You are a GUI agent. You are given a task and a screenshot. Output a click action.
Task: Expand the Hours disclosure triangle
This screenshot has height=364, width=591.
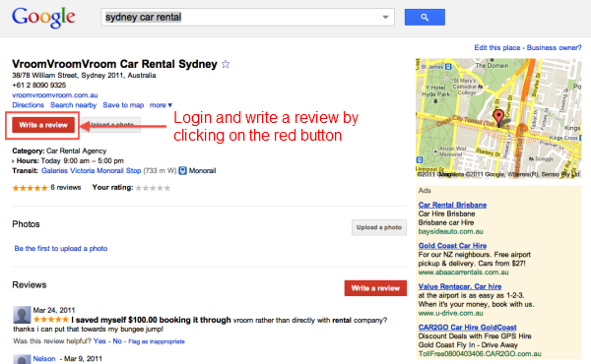[x=13, y=161]
